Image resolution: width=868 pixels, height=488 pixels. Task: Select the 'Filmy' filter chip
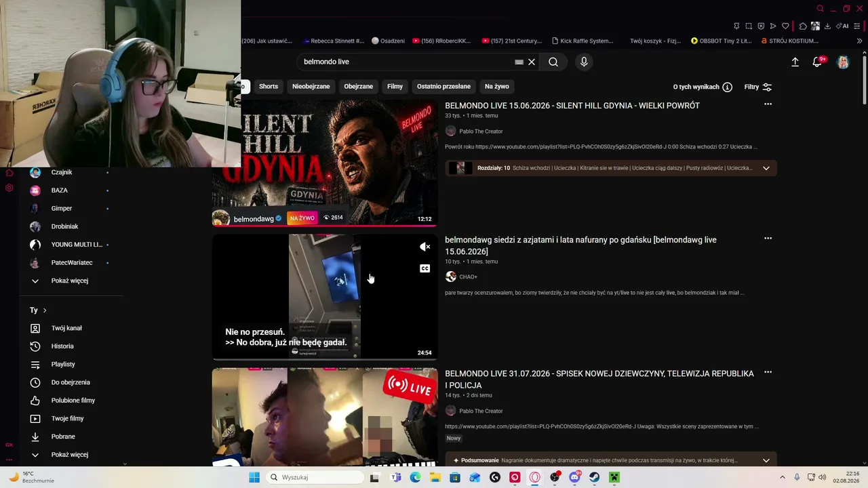395,87
